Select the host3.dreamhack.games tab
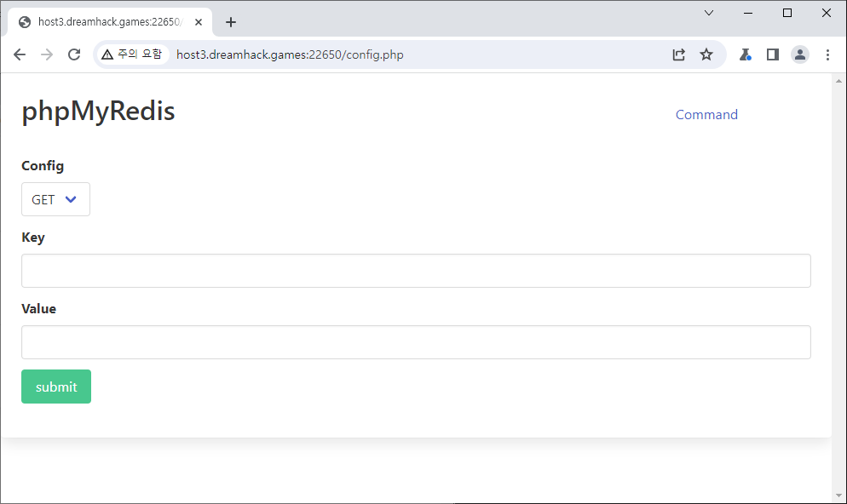847x504 pixels. pos(107,22)
